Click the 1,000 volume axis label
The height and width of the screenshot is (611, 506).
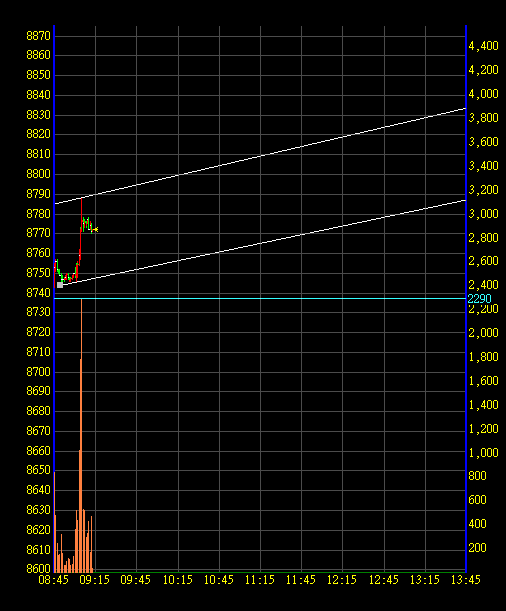[483, 453]
